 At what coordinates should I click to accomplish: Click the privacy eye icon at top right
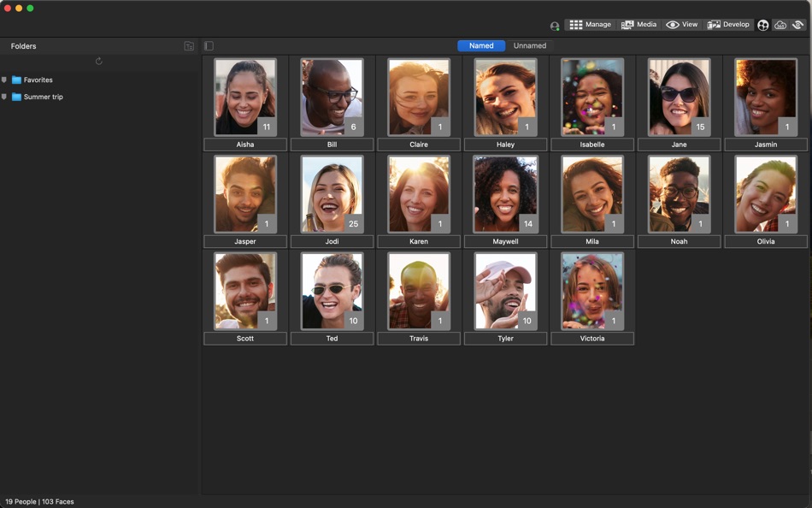(x=798, y=25)
